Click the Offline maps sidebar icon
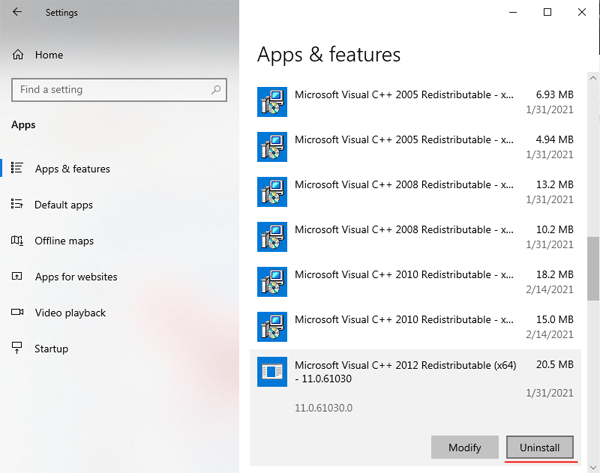Viewport: 600px width, 473px height. 17,241
